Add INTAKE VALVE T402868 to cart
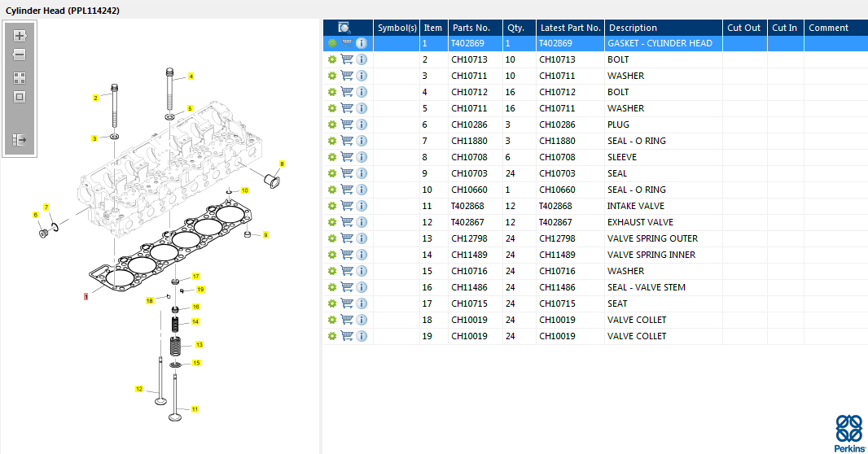This screenshot has height=454, width=868. click(x=347, y=206)
